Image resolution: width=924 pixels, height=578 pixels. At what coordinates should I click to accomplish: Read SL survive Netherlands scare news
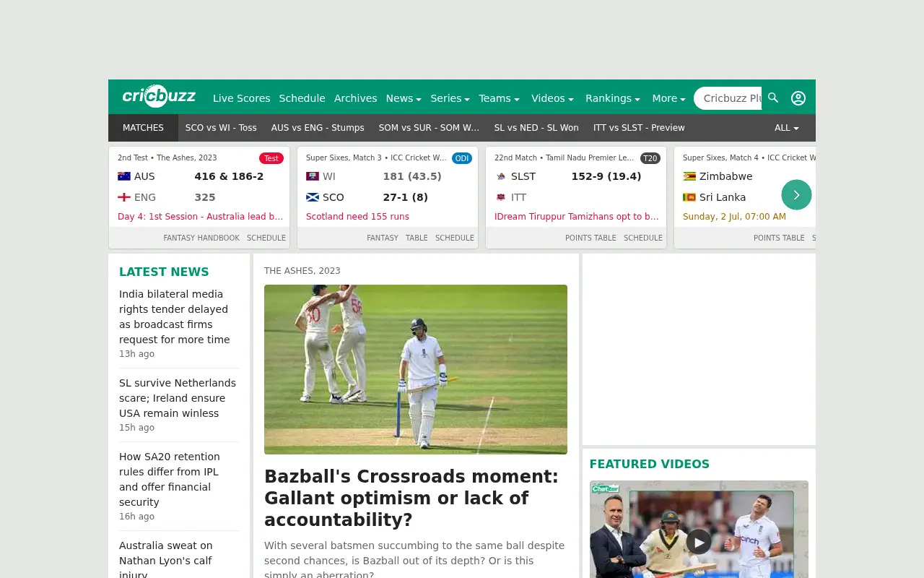[178, 398]
